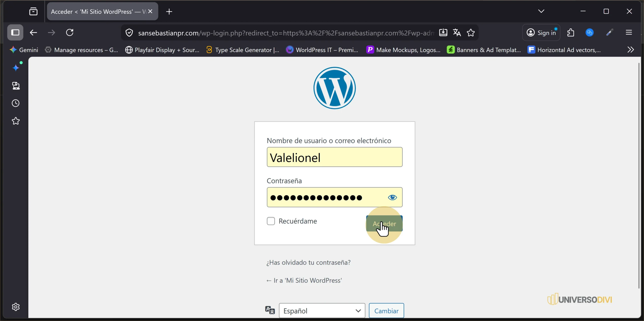Click the username field containing Valelionel
644x321 pixels.
(335, 157)
